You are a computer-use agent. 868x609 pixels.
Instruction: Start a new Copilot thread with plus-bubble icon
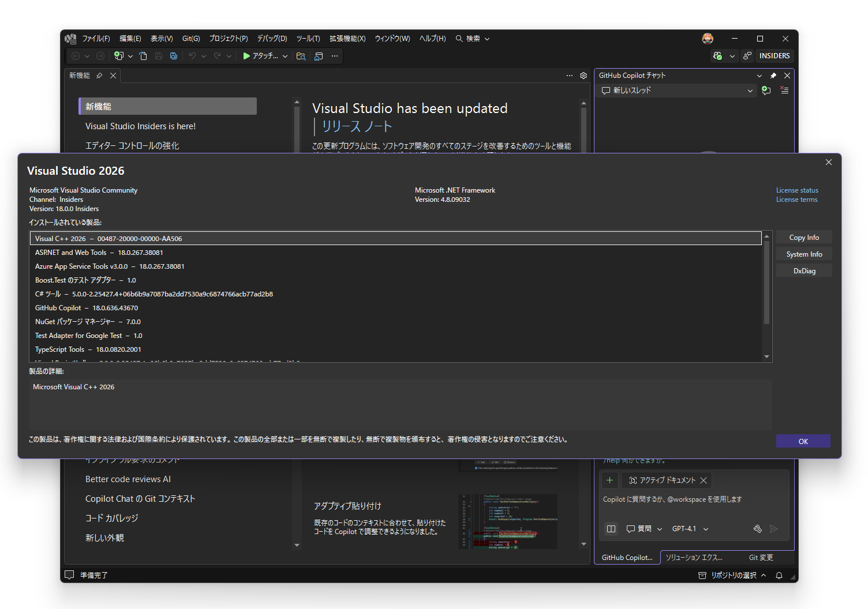[x=765, y=91]
